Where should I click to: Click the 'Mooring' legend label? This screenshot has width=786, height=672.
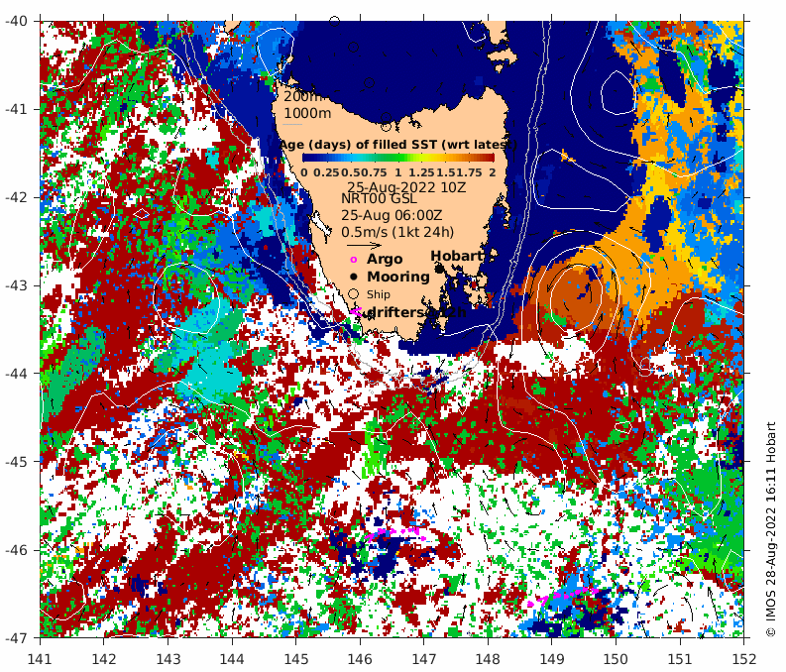coord(398,277)
